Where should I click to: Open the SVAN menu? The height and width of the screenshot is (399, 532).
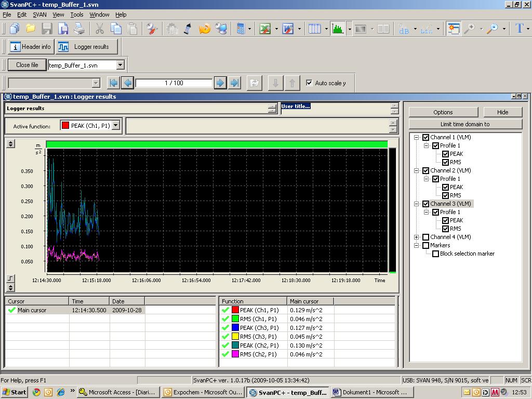[39, 15]
